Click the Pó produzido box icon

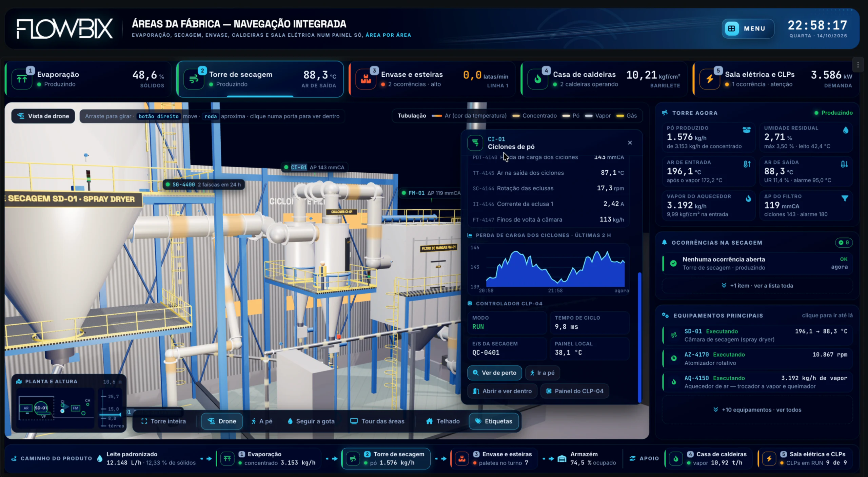[x=747, y=130]
